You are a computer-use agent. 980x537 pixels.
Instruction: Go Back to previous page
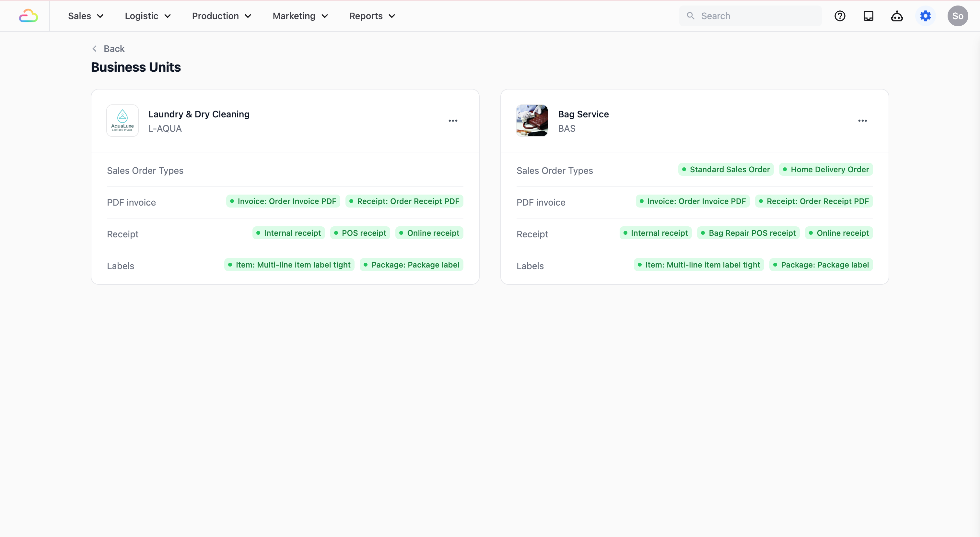(x=114, y=49)
